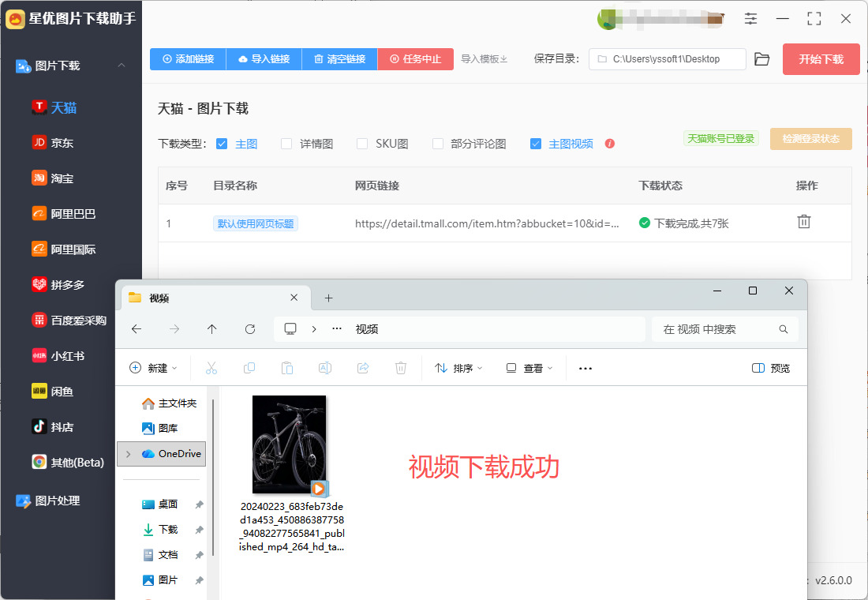Expand the OneDrive tree node

(129, 454)
